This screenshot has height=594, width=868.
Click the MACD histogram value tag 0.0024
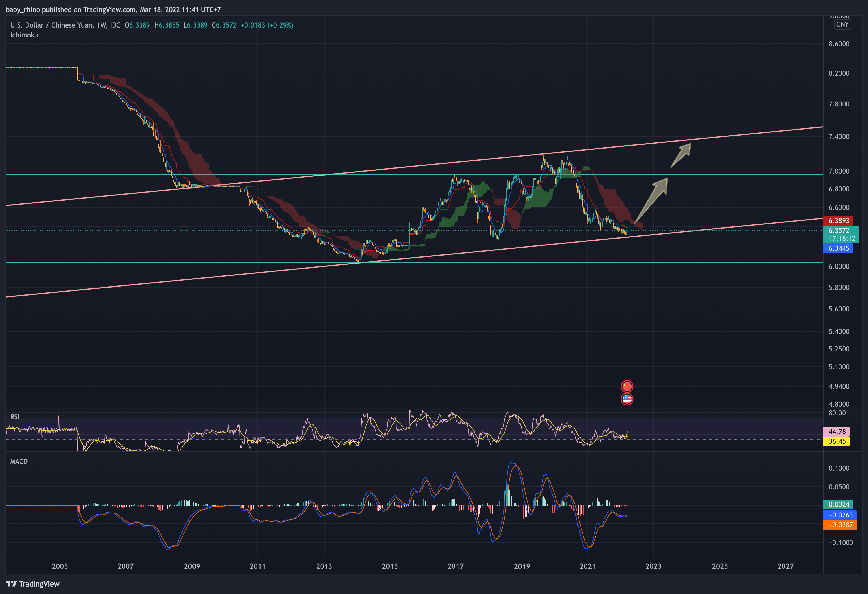838,504
